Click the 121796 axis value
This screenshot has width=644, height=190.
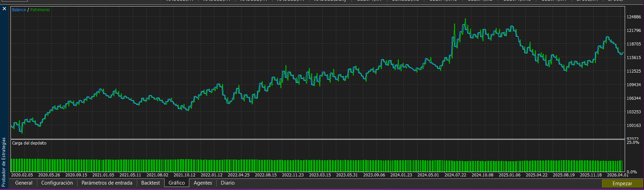coord(634,30)
